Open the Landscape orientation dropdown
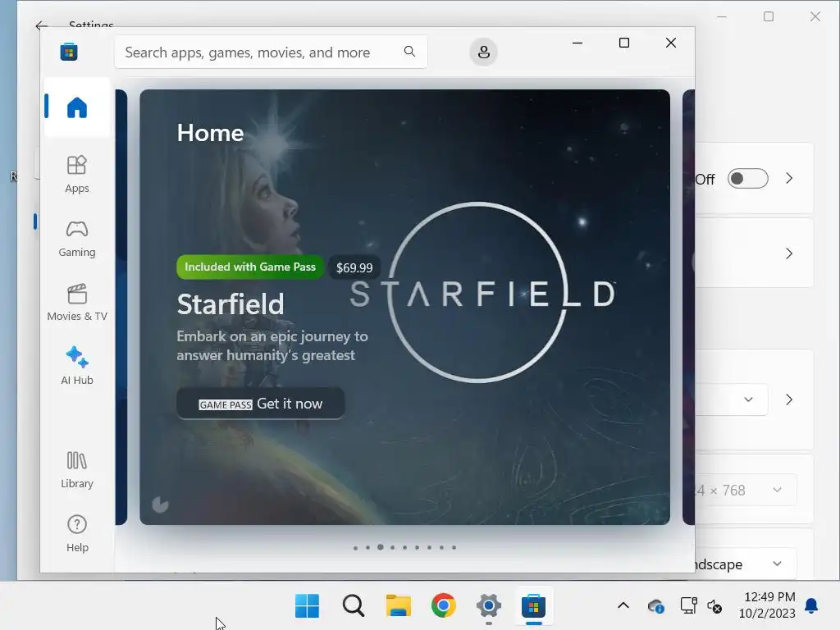Screen dimensions: 840x630 (x=746, y=564)
